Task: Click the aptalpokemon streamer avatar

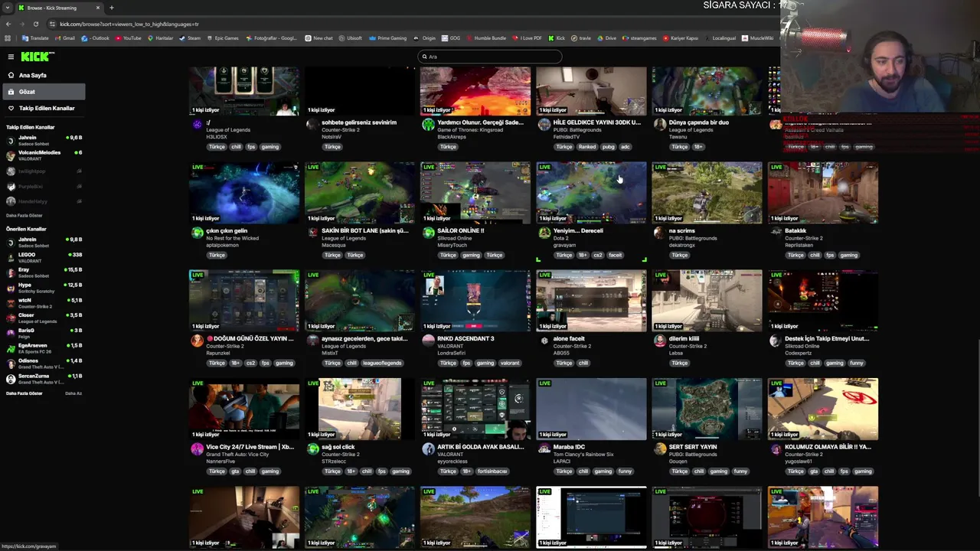Action: tap(198, 233)
